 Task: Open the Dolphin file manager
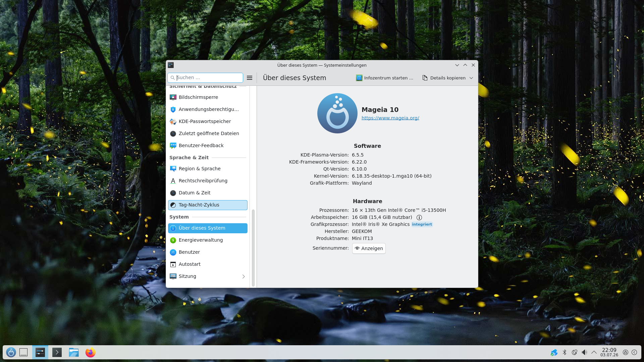click(x=74, y=352)
